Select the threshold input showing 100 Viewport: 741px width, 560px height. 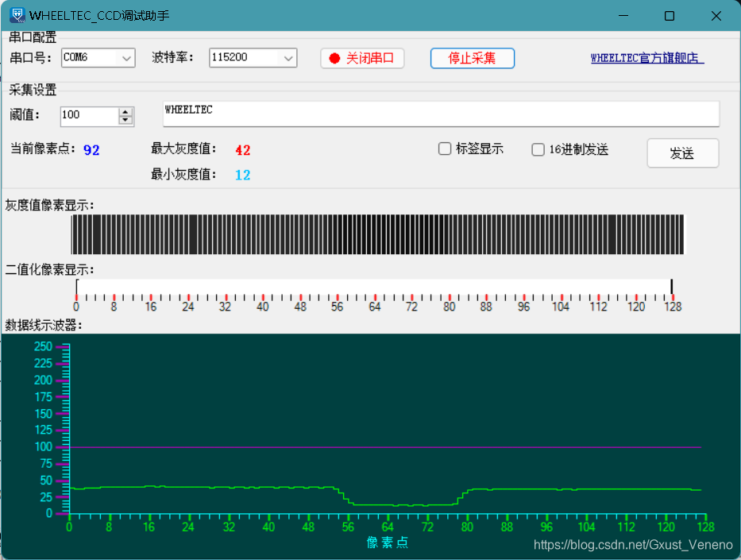pyautogui.click(x=87, y=116)
